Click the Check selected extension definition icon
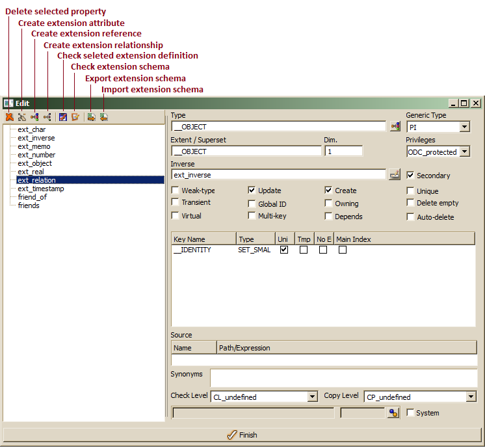This screenshot has height=448, width=485. pyautogui.click(x=63, y=117)
